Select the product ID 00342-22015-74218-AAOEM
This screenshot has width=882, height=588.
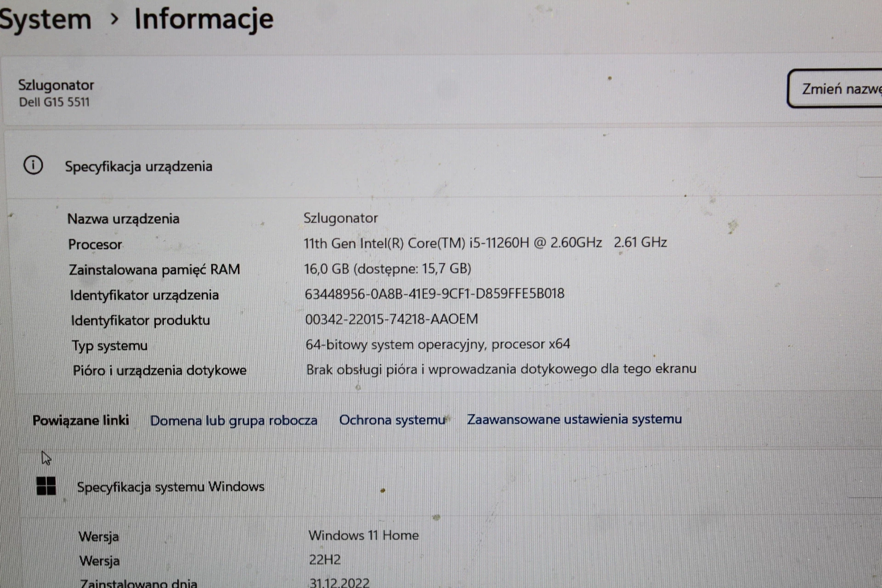tap(391, 319)
